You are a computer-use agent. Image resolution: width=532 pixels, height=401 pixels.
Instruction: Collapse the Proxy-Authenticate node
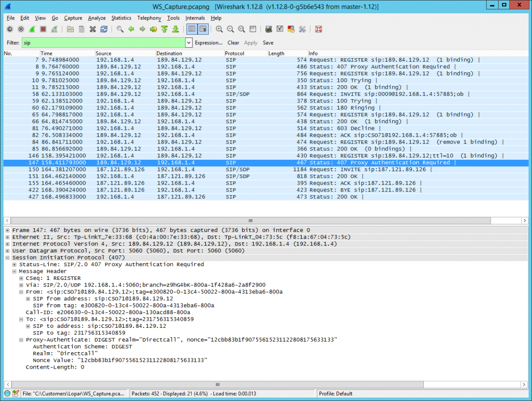(x=21, y=340)
